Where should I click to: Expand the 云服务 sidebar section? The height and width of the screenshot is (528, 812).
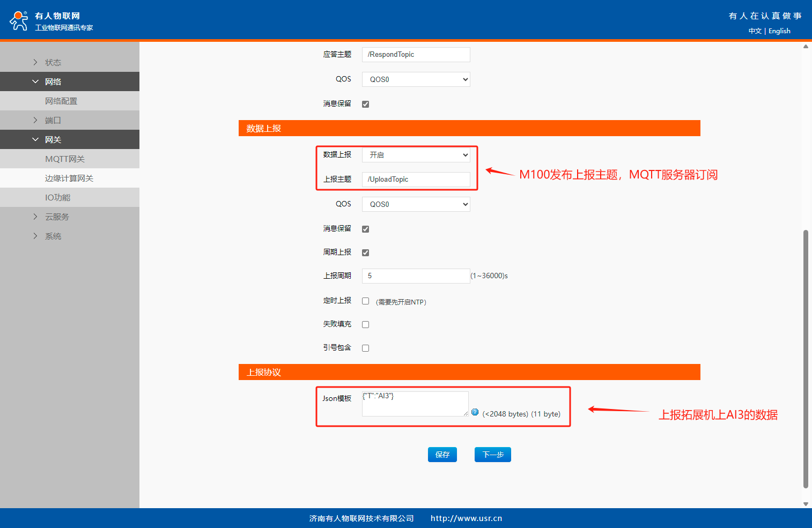(56, 217)
